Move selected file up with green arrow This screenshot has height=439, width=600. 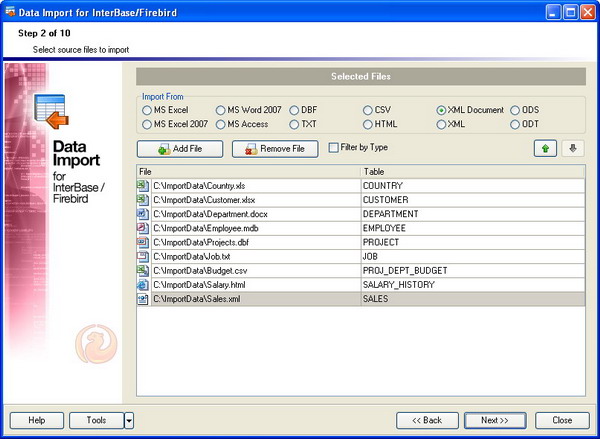click(545, 149)
